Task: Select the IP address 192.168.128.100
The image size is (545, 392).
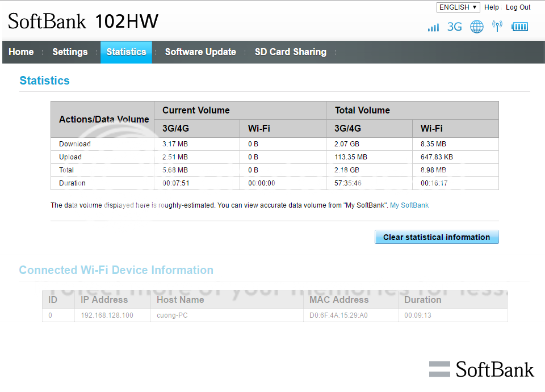Action: pos(107,315)
